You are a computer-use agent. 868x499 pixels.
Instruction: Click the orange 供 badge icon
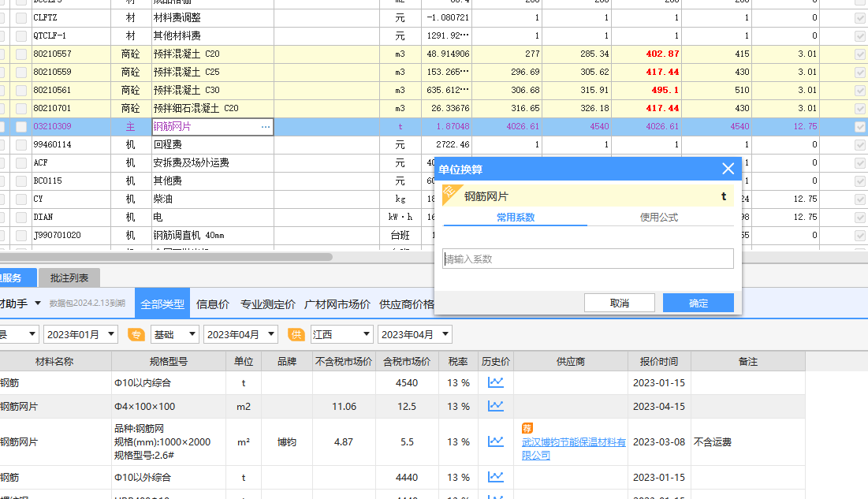point(296,334)
